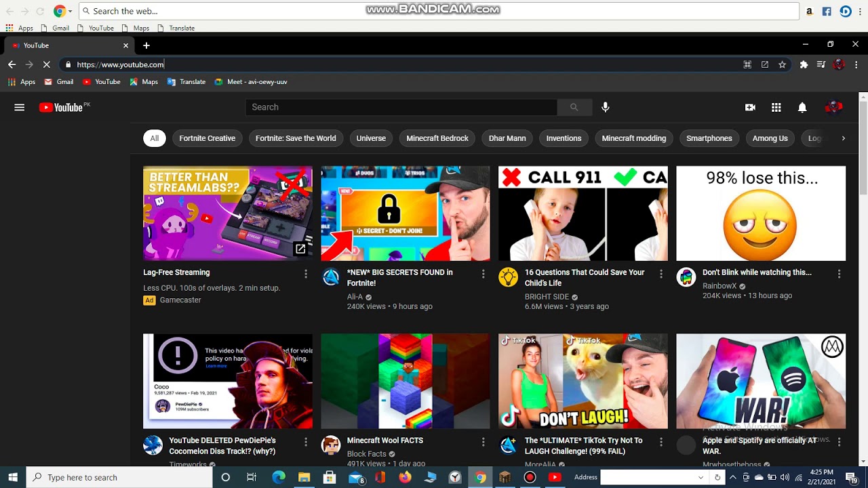Select the All filter chip
This screenshot has height=488, width=868.
[155, 138]
